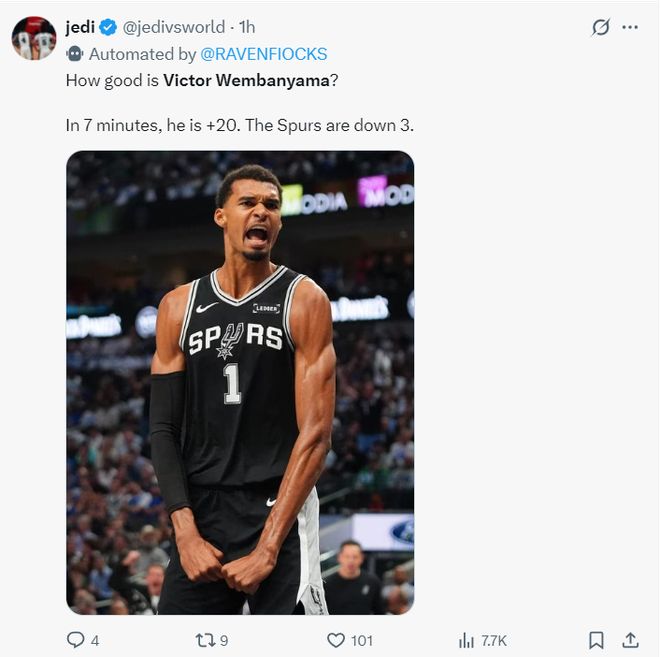Click the 7.7K views count
Viewport: 660px width, 657px height.
click(x=495, y=640)
